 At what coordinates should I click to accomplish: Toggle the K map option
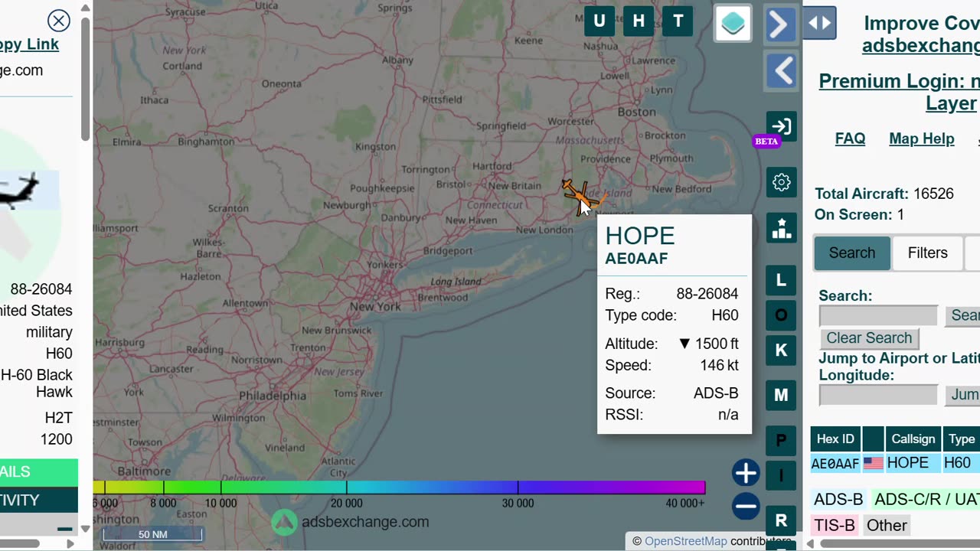[x=782, y=350]
